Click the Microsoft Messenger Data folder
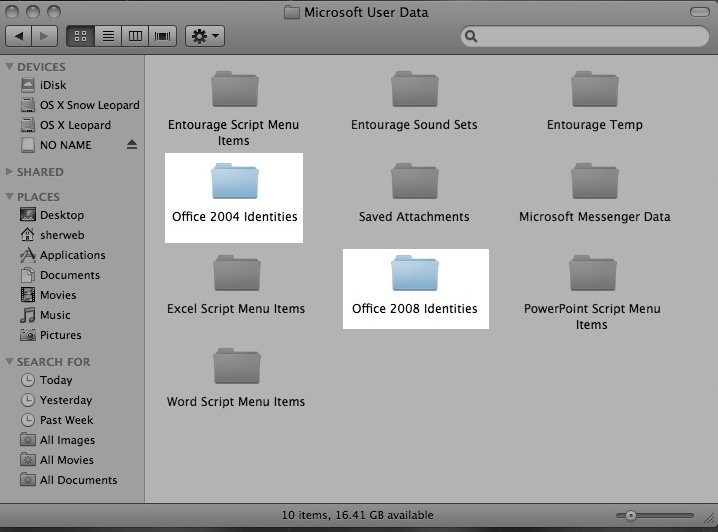The image size is (718, 532). tap(594, 183)
